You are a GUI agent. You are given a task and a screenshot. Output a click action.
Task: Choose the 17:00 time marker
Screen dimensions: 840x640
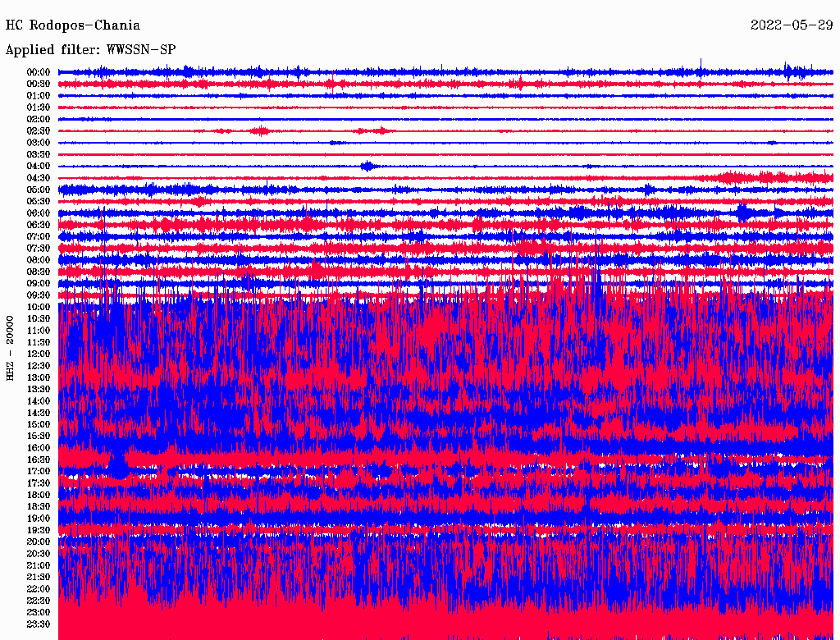(x=39, y=471)
